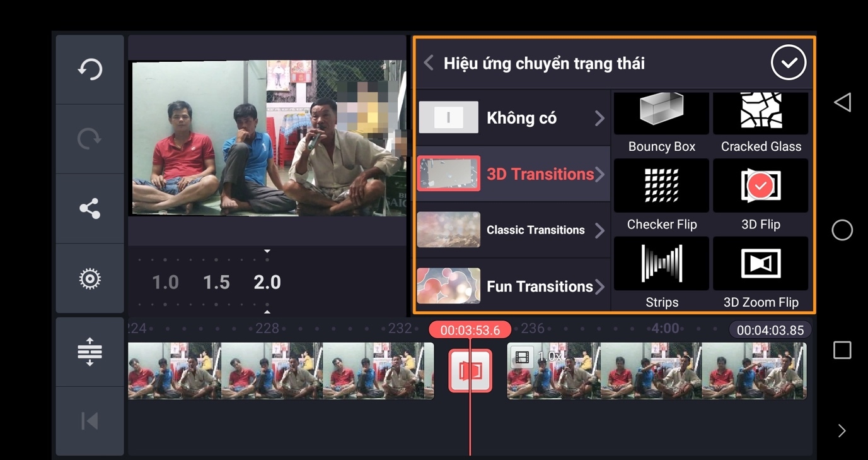Open the 3D Transitions category
This screenshot has width=868, height=460.
click(x=512, y=174)
